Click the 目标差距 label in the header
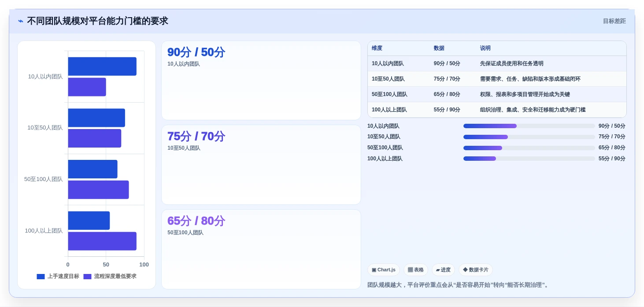Image resolution: width=644 pixels, height=307 pixels. tap(614, 21)
